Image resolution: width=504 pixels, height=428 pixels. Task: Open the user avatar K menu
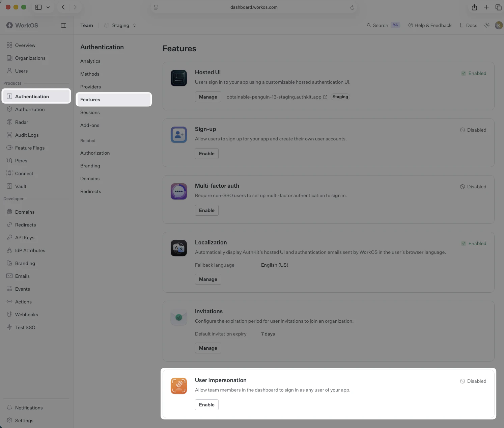[499, 25]
